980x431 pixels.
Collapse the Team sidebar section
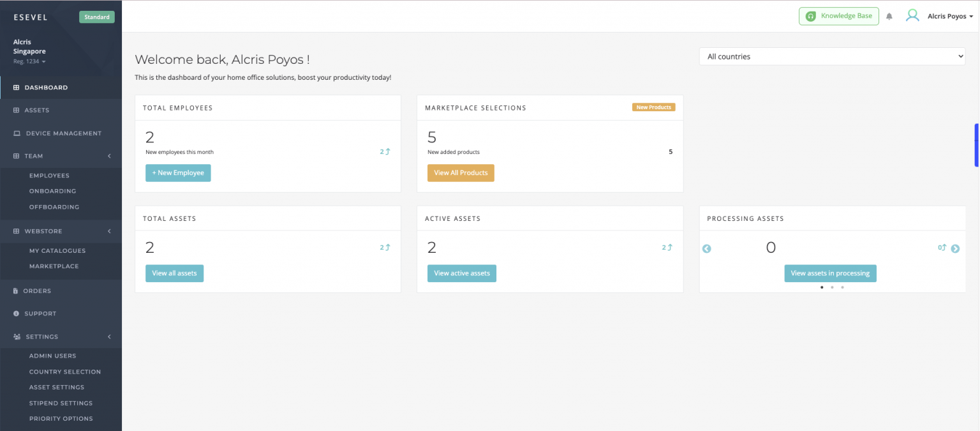(x=109, y=156)
